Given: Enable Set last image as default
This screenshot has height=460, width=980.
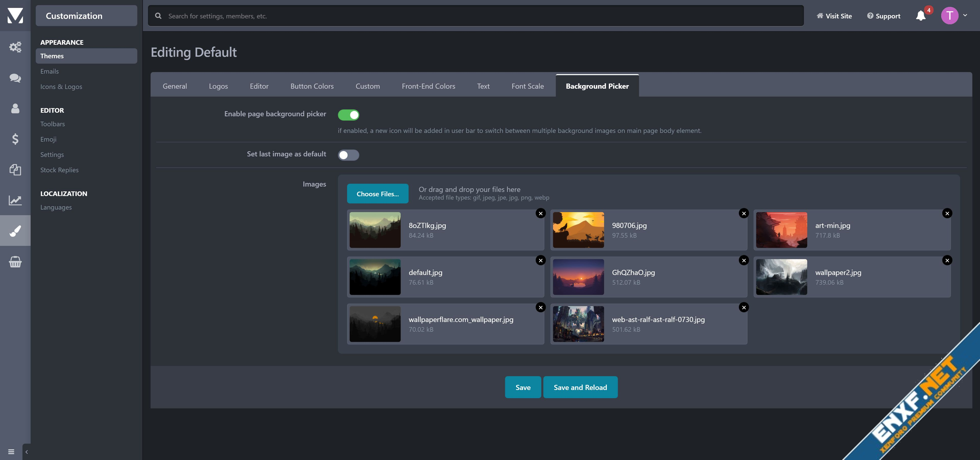Looking at the screenshot, I should 348,155.
